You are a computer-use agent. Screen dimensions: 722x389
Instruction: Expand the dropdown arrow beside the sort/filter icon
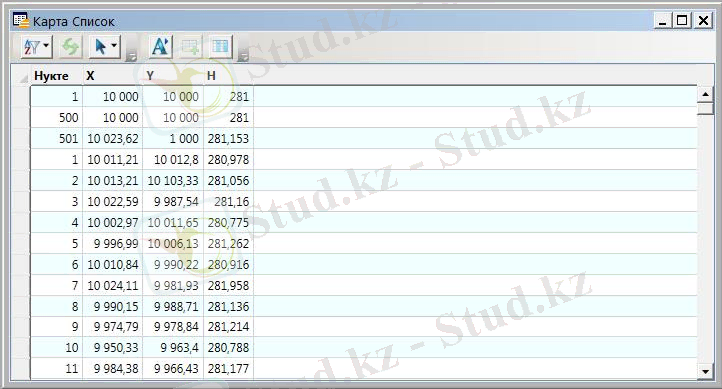point(46,46)
